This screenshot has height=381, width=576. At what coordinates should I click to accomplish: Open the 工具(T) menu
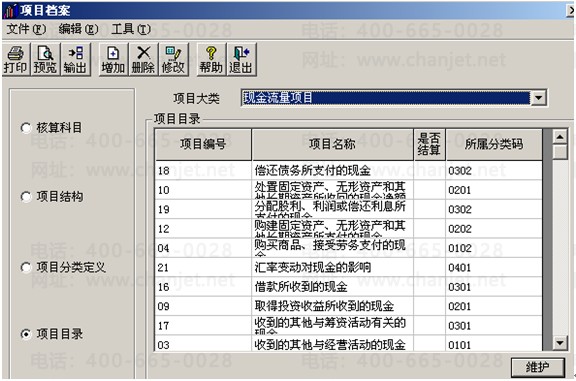tap(131, 29)
